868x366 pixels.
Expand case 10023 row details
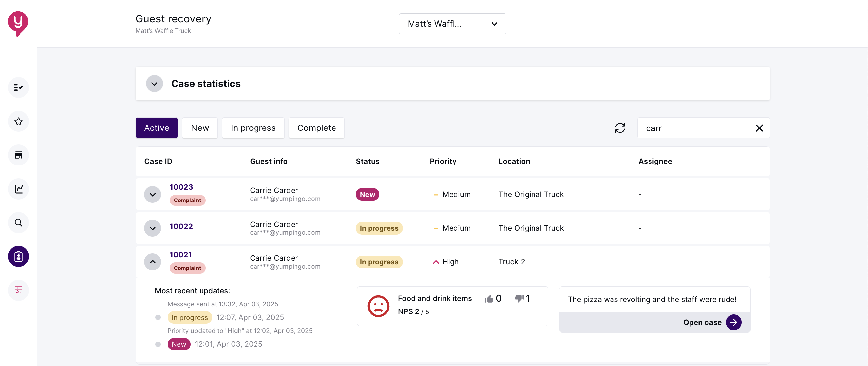153,194
